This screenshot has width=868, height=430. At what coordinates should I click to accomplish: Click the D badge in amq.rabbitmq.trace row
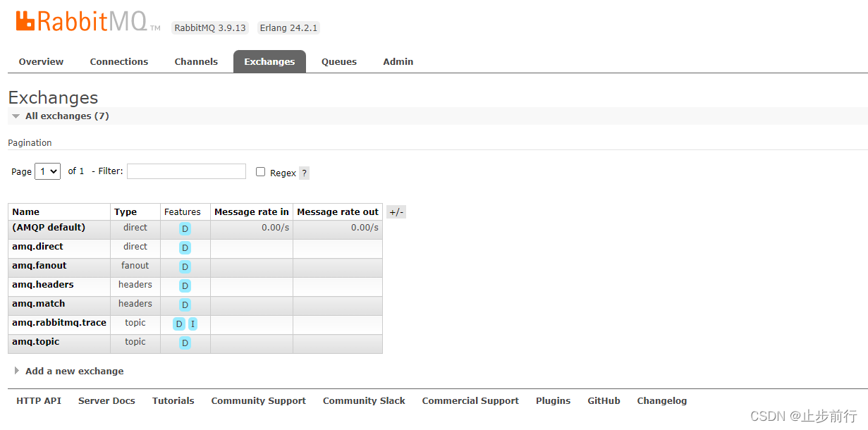point(179,324)
